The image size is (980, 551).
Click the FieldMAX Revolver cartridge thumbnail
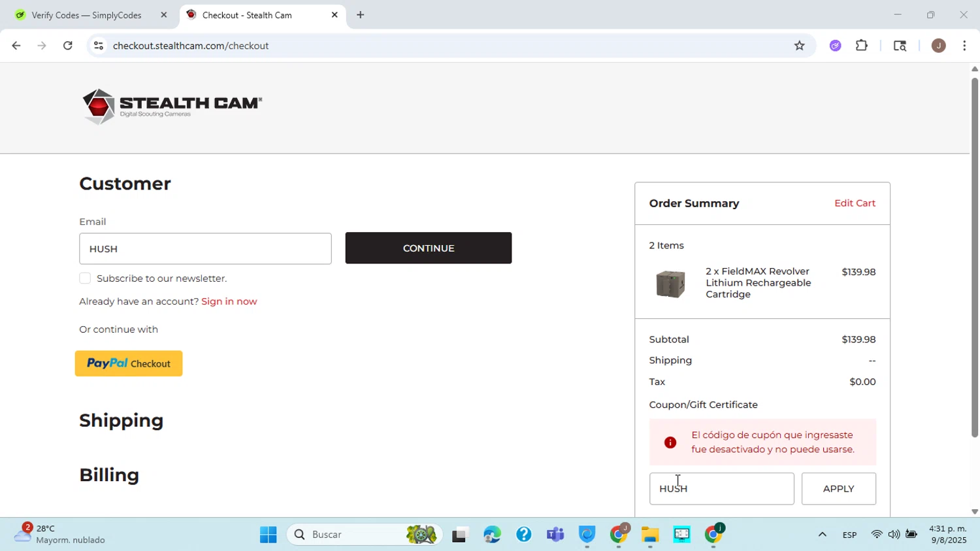pyautogui.click(x=670, y=284)
